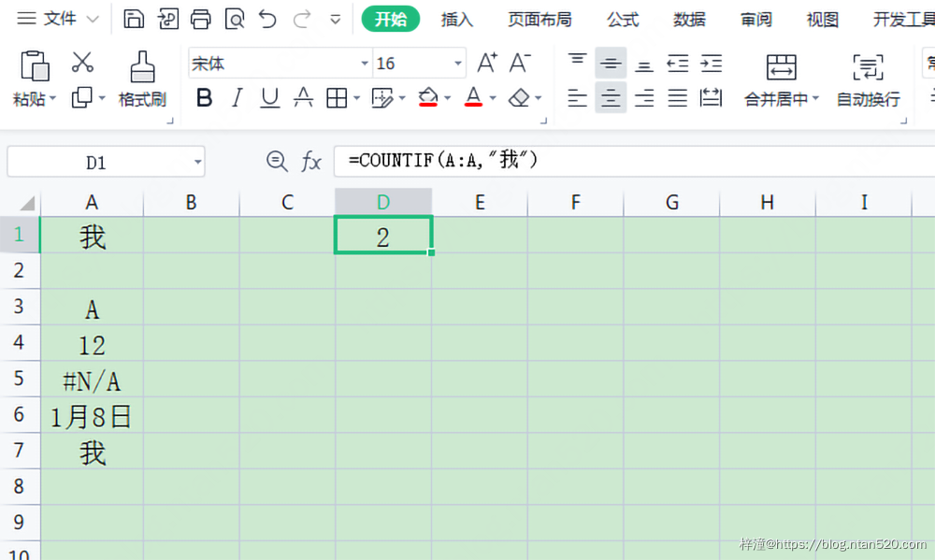This screenshot has height=560, width=935.
Task: Open Print Preview icon
Action: [235, 19]
